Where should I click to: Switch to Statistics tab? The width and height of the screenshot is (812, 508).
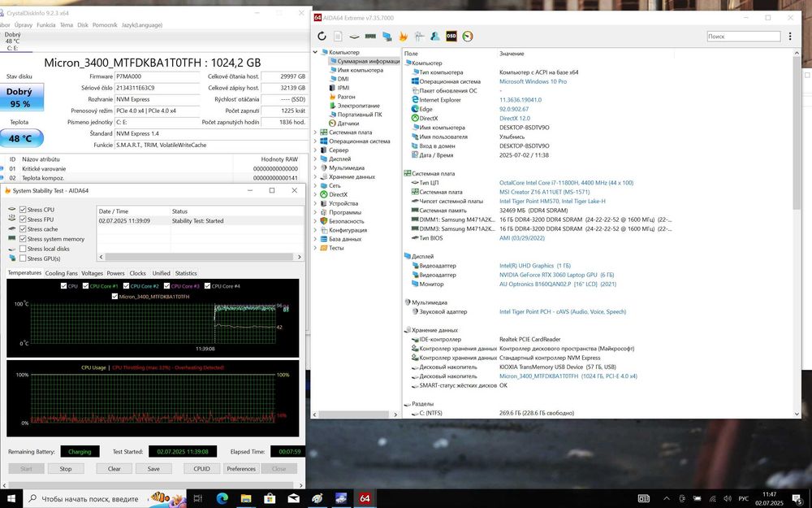(x=186, y=273)
